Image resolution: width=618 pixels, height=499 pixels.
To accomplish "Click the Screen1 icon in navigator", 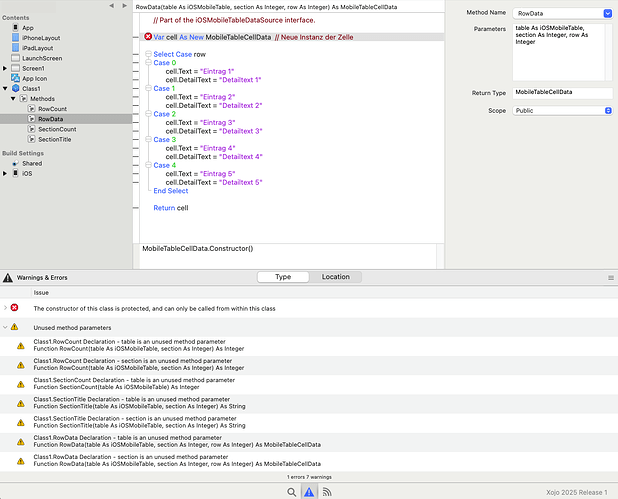I will (x=15, y=68).
